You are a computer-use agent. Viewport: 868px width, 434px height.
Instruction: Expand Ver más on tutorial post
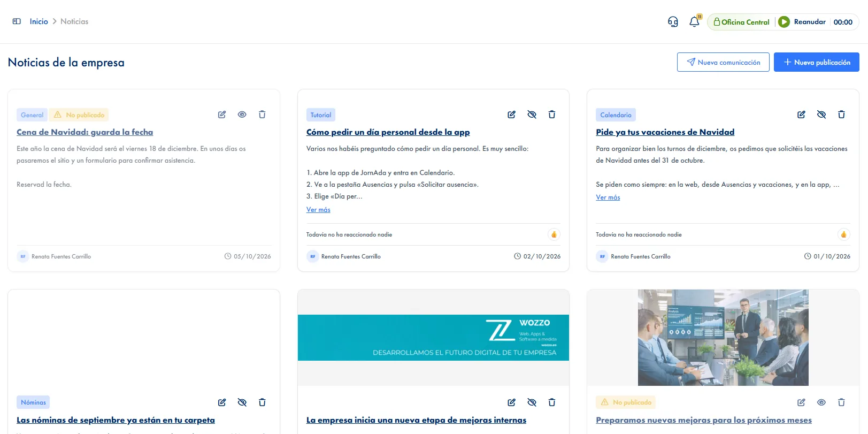point(318,210)
